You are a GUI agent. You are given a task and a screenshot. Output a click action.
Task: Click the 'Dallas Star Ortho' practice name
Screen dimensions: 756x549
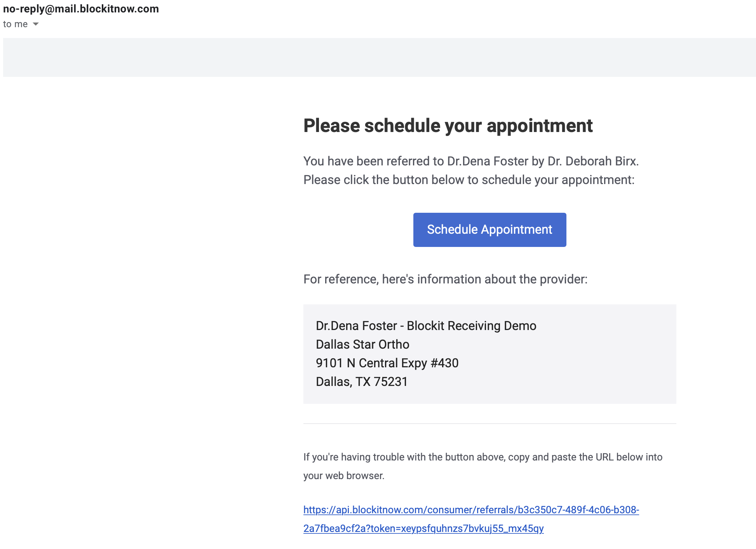362,344
